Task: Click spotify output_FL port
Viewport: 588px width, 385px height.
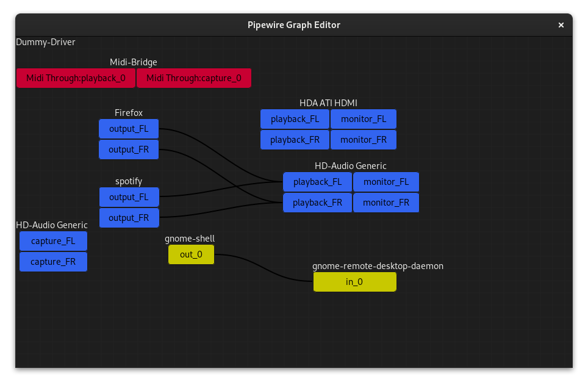Action: 129,197
